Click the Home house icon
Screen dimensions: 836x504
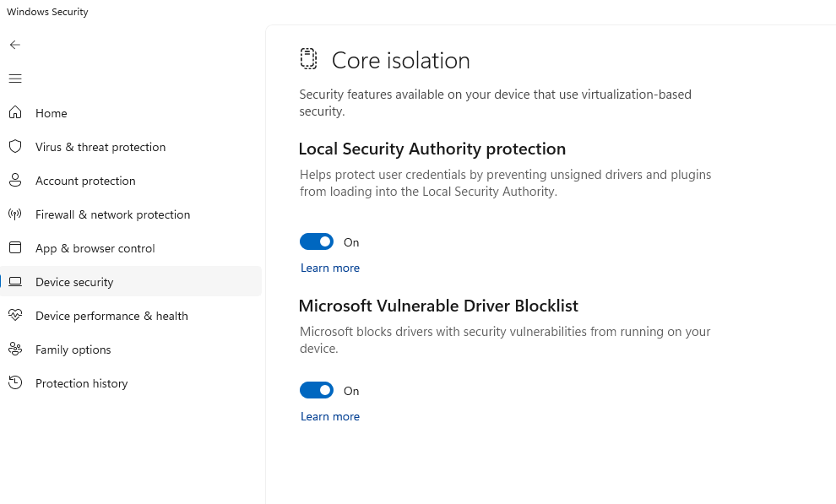coord(15,112)
